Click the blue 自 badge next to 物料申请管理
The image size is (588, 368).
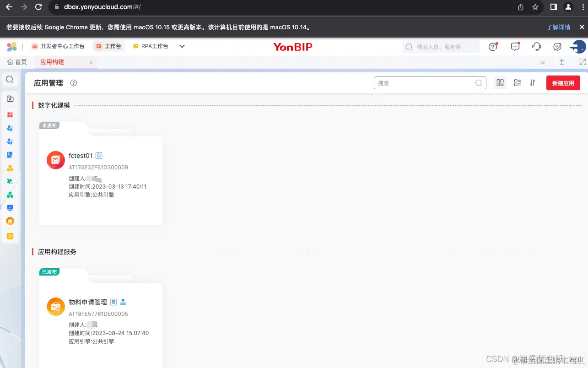(113, 302)
